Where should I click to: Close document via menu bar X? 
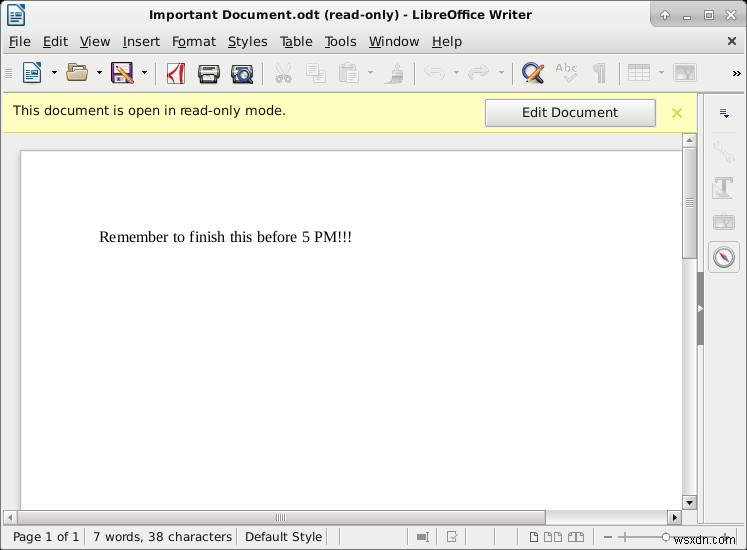coord(732,41)
